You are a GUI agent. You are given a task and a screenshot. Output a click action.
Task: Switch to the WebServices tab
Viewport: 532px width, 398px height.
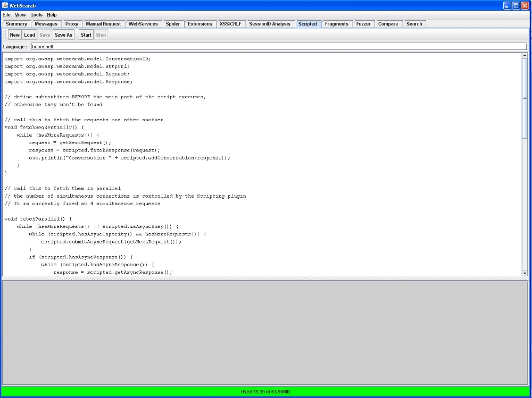click(143, 24)
